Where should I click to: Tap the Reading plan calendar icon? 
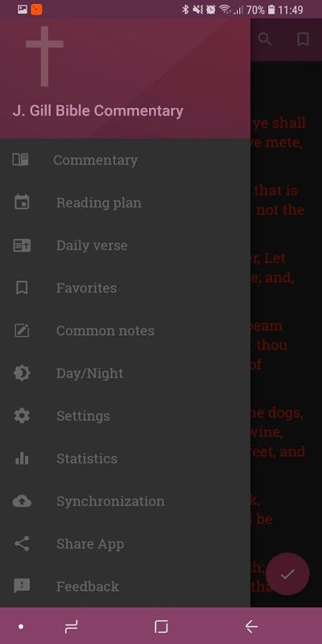pos(22,203)
